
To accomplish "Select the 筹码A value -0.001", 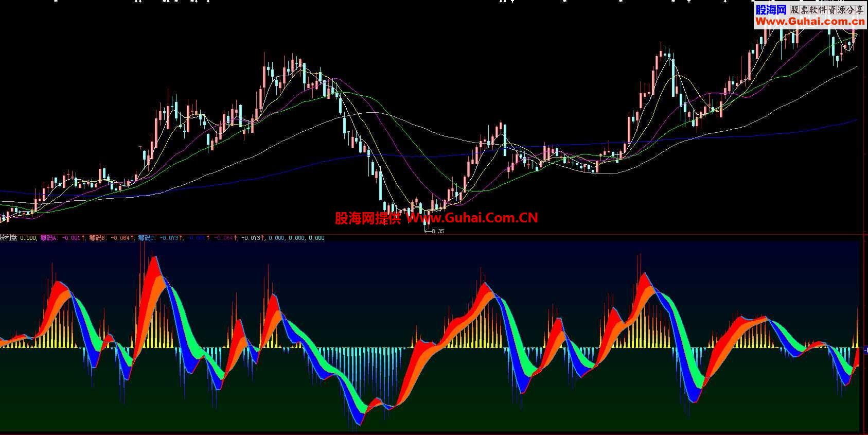I will pos(71,238).
